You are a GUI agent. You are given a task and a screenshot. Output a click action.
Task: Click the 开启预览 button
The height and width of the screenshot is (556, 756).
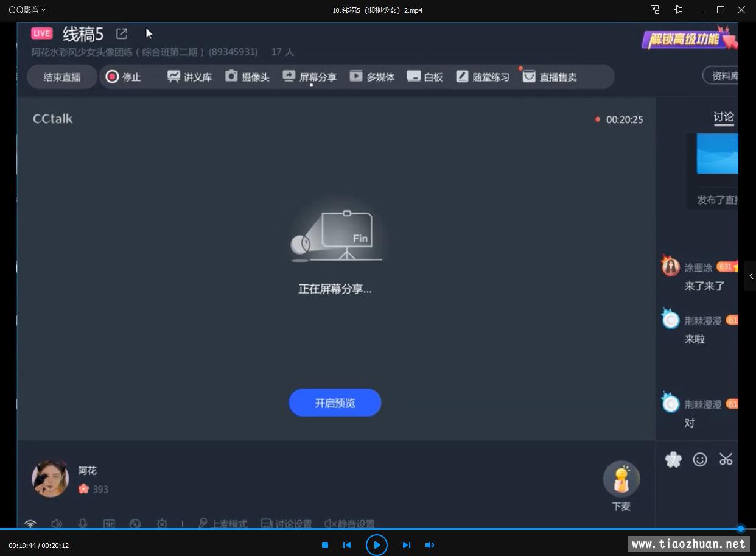coord(335,403)
